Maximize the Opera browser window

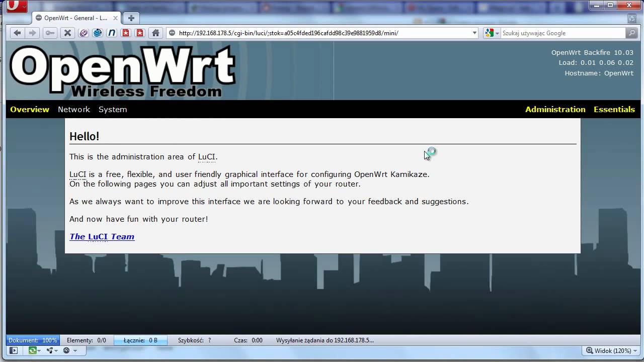pyautogui.click(x=610, y=5)
